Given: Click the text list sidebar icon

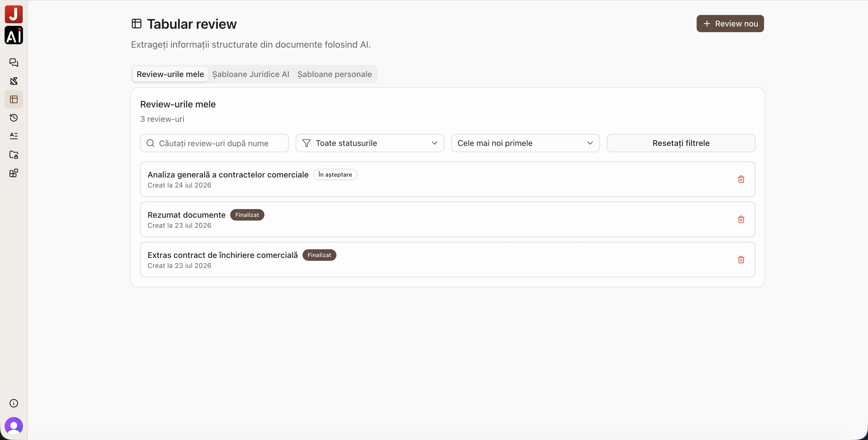Looking at the screenshot, I should 14,136.
